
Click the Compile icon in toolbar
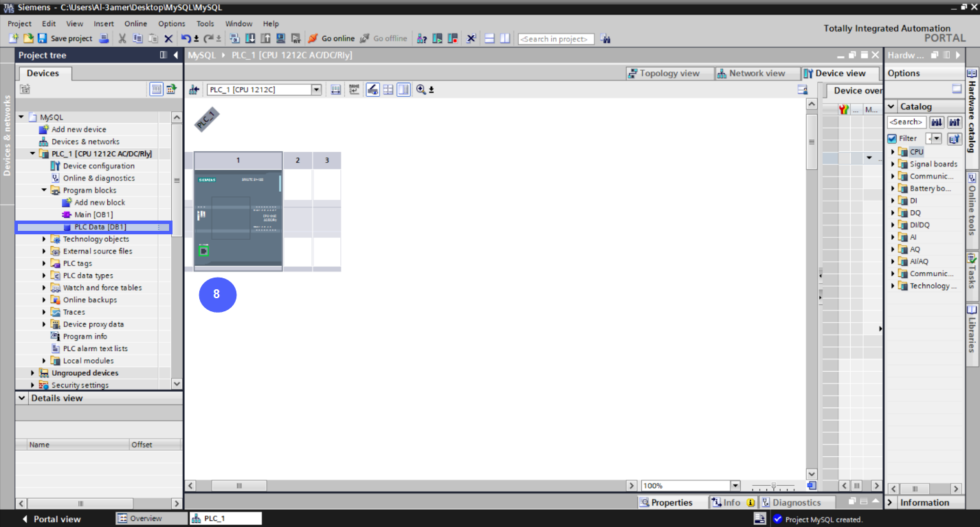click(x=235, y=38)
